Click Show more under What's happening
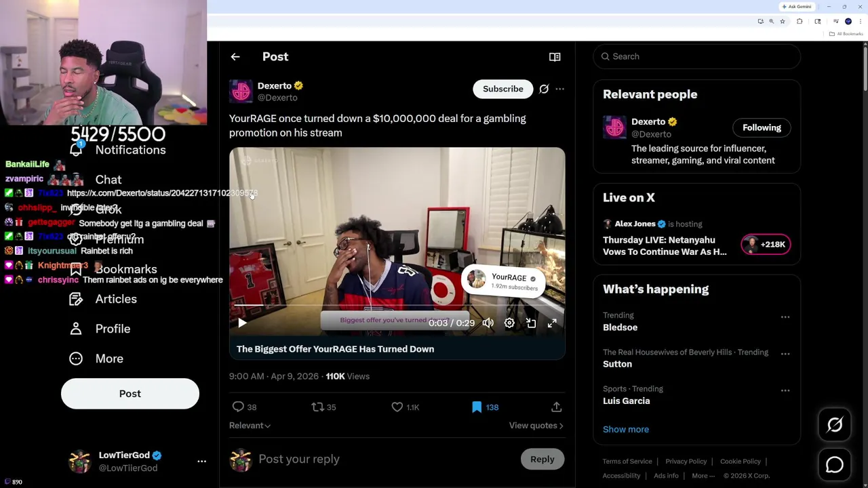This screenshot has height=488, width=868. pyautogui.click(x=626, y=429)
